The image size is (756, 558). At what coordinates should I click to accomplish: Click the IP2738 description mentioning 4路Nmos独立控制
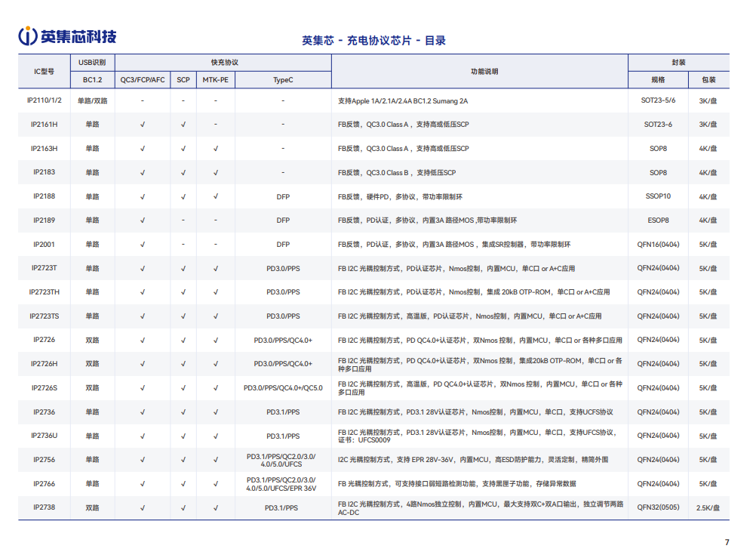point(480,508)
